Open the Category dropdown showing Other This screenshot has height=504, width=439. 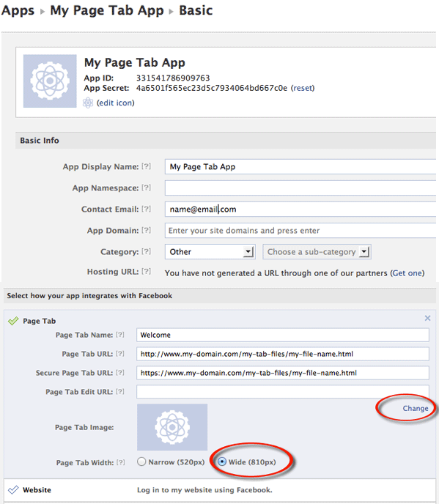pos(210,252)
